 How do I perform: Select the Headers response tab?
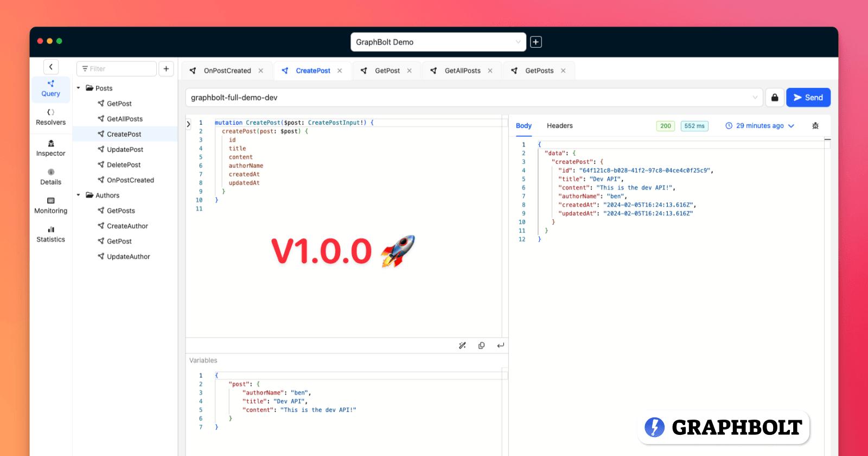tap(560, 125)
